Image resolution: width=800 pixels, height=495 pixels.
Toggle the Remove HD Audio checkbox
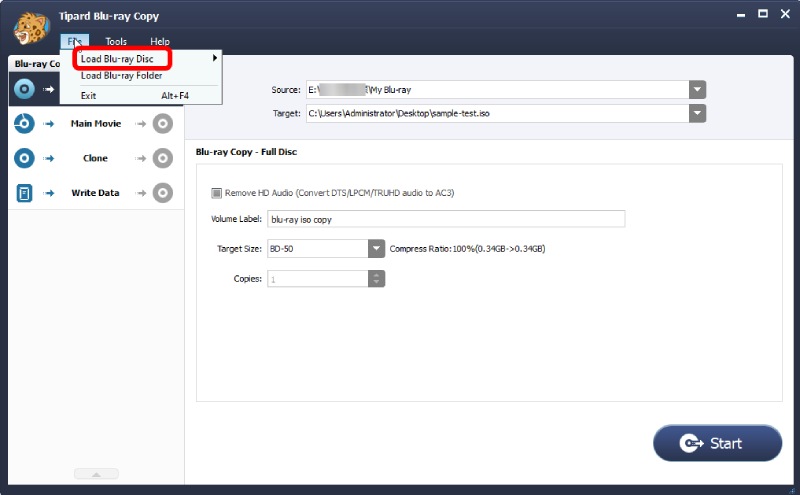(x=216, y=193)
